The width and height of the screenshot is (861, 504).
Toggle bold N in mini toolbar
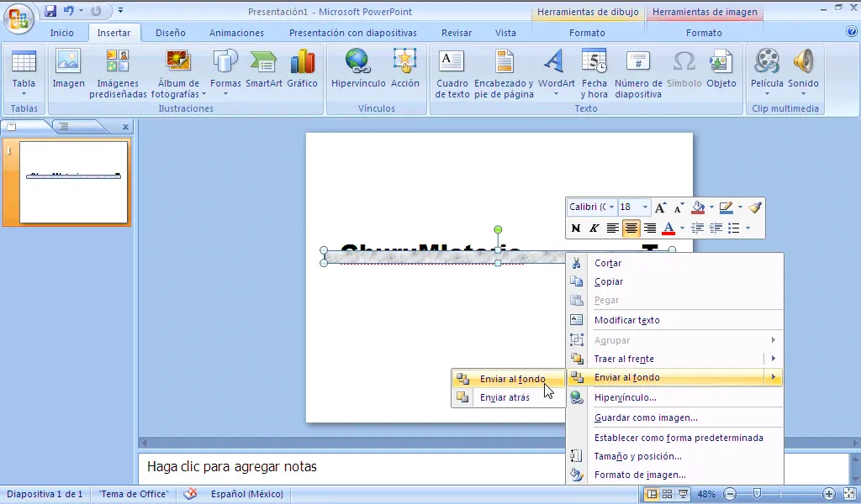point(575,228)
